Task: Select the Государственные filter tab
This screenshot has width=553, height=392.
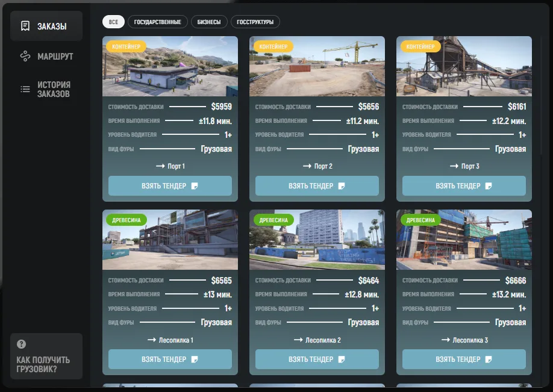Action: pos(158,22)
